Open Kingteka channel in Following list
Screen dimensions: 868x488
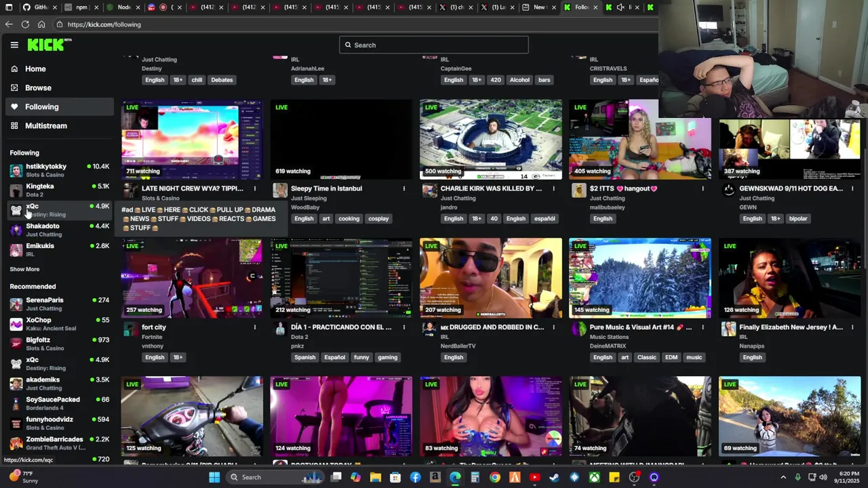tap(60, 190)
